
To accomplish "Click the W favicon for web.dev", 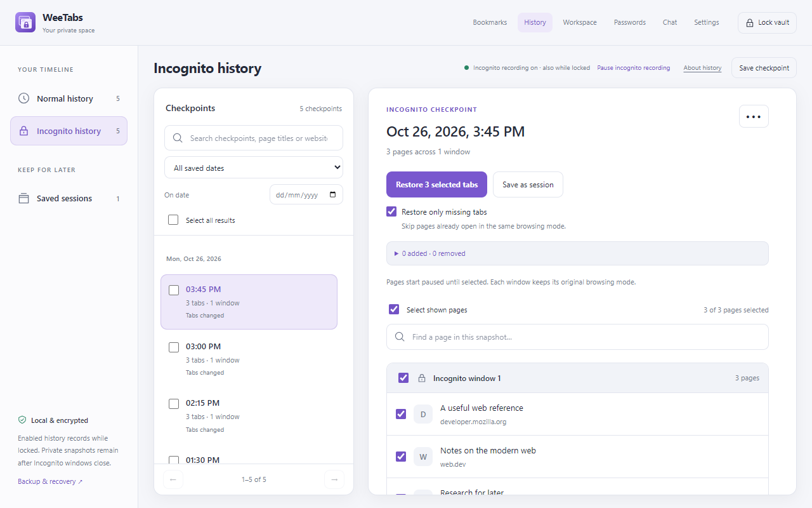I will [423, 457].
